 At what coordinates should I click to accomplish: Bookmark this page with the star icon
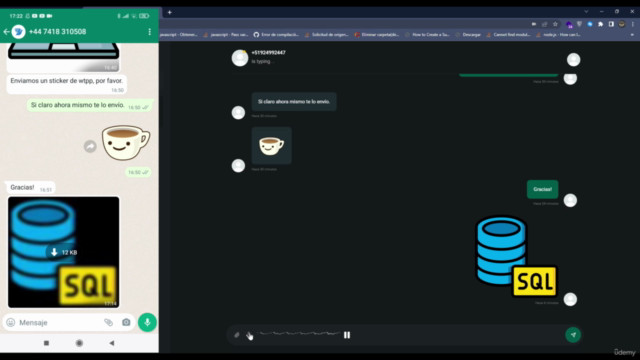[x=555, y=24]
